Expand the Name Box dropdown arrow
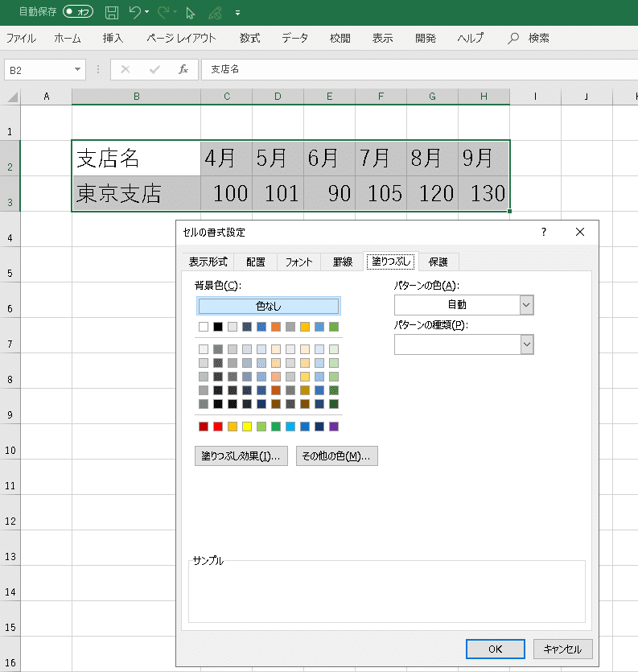638x672 pixels. [x=77, y=69]
